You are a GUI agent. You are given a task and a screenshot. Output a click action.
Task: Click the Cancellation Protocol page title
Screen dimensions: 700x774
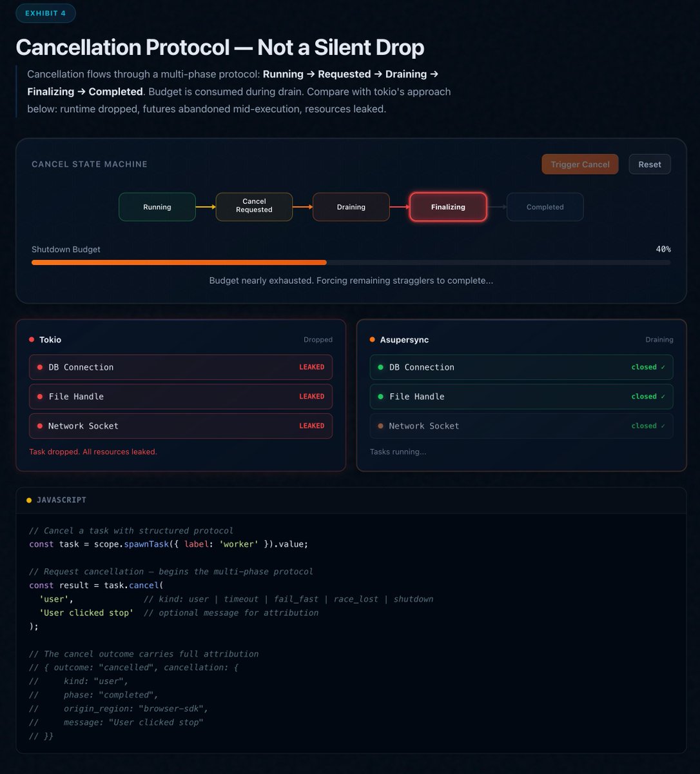coord(220,47)
